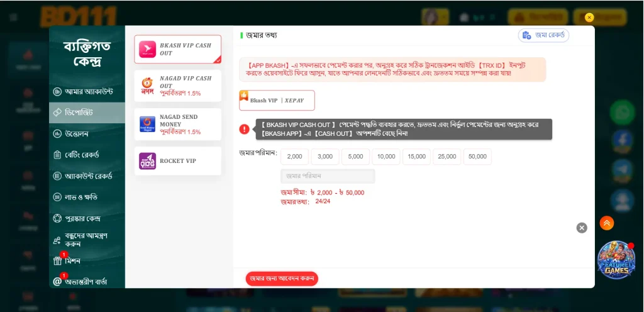This screenshot has height=312, width=644.
Task: Select 3,000 deposit amount
Action: coord(325,157)
